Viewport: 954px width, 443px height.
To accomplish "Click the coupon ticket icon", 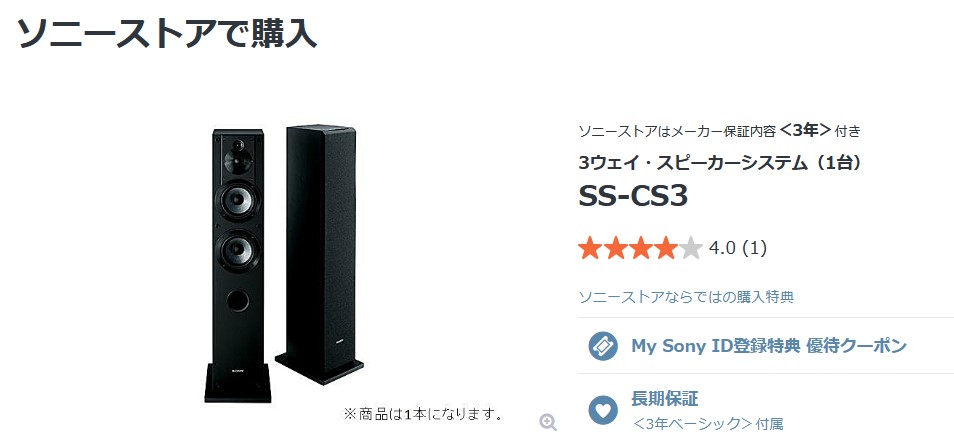I will click(603, 346).
